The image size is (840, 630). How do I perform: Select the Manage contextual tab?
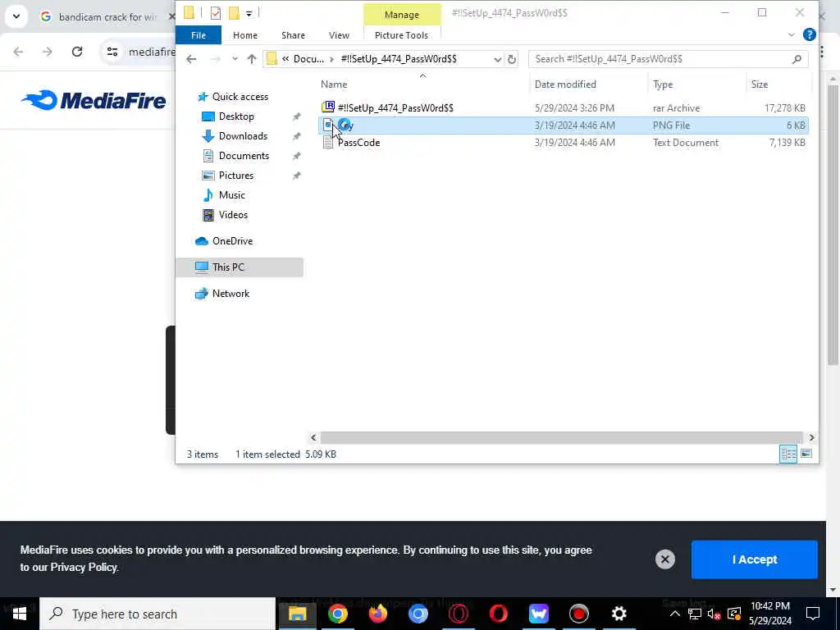[402, 15]
